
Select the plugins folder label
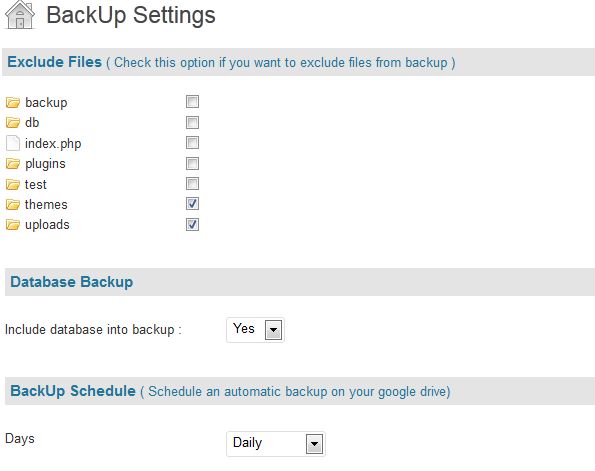pyautogui.click(x=45, y=164)
